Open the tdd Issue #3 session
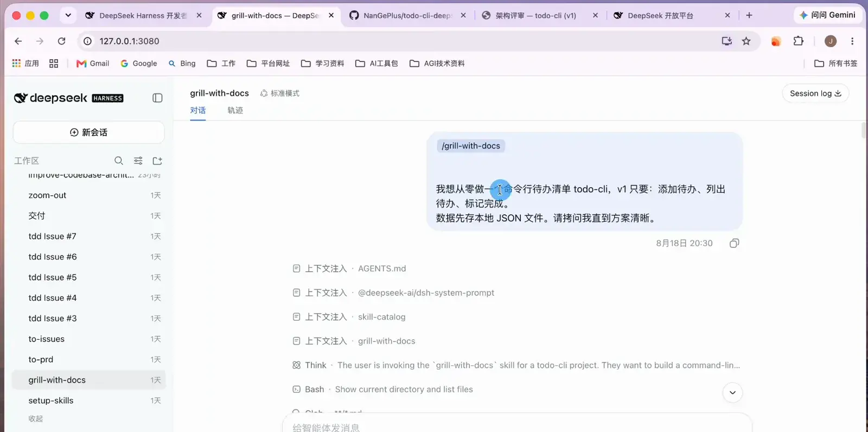 point(88,319)
